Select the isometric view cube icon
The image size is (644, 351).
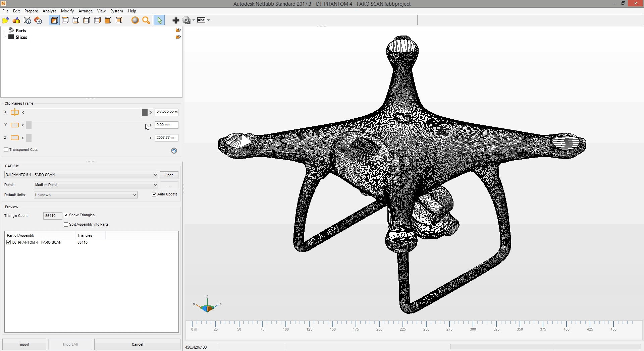click(x=54, y=20)
